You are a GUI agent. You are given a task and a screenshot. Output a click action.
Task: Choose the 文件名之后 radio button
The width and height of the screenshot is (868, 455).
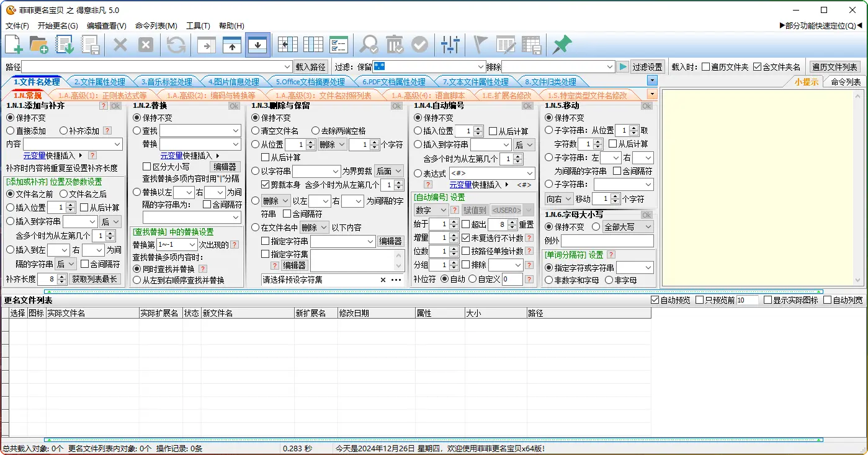(64, 194)
